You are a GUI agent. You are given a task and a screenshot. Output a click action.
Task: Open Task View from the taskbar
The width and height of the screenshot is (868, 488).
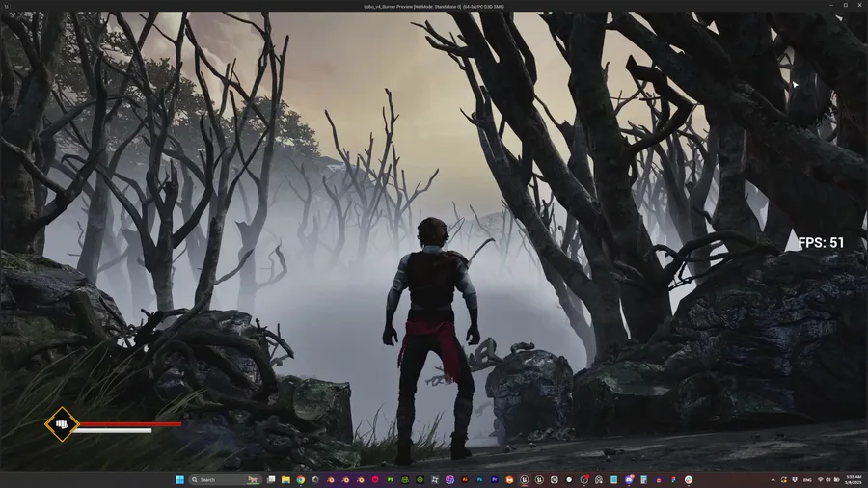[x=271, y=479]
